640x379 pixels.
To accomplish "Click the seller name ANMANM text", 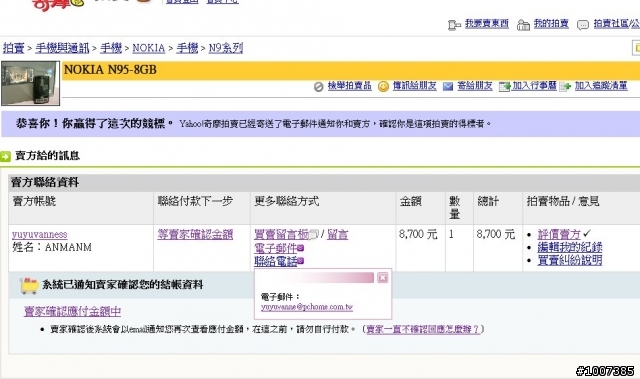I will coord(68,247).
